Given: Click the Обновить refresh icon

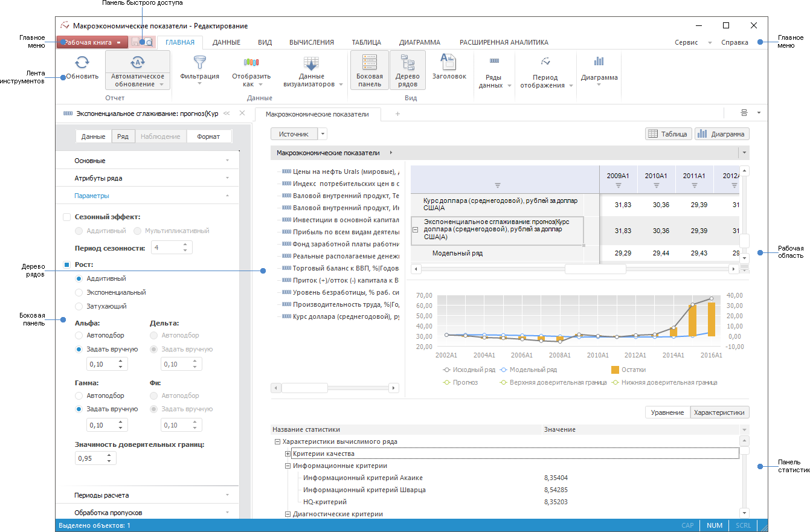Looking at the screenshot, I should point(82,62).
